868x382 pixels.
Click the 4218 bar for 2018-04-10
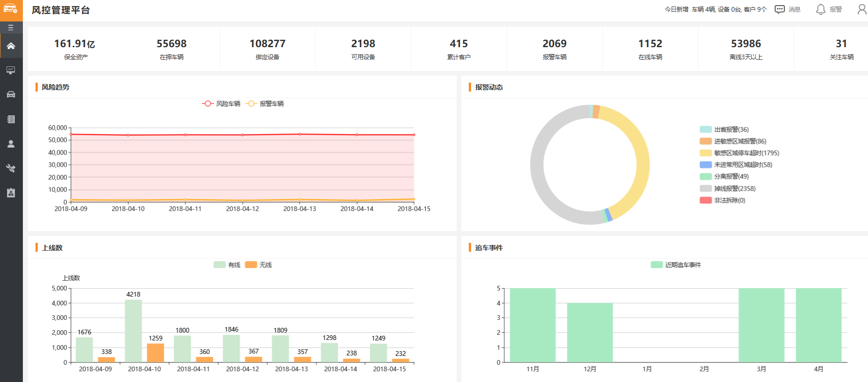[133, 331]
